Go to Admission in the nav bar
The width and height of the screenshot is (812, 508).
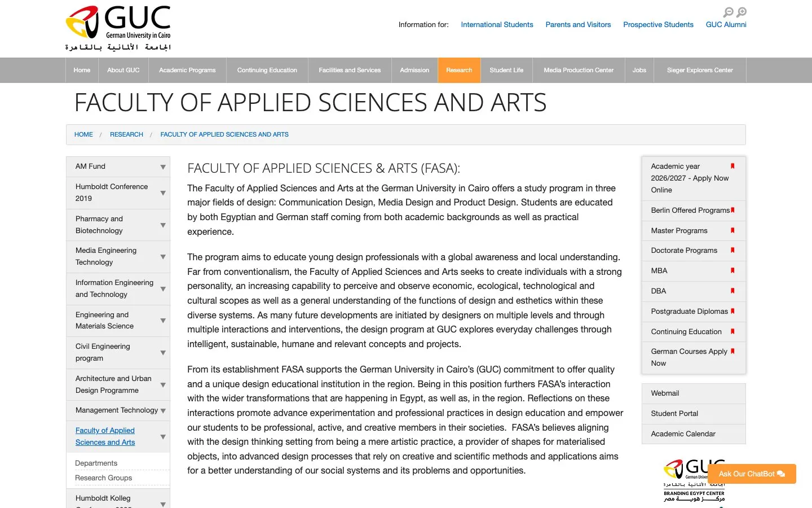(x=414, y=70)
